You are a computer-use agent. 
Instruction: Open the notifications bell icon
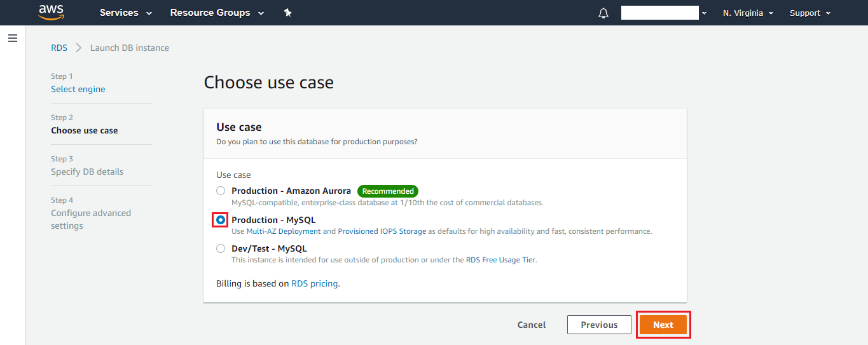[603, 13]
